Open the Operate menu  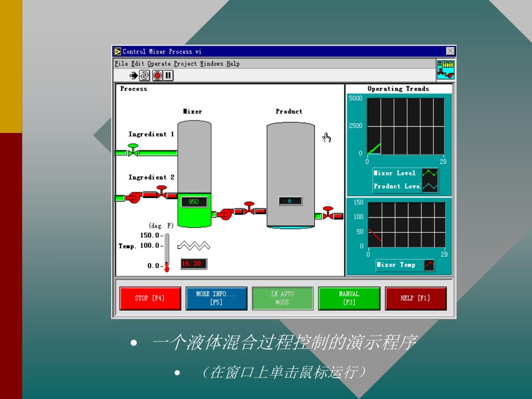(159, 63)
